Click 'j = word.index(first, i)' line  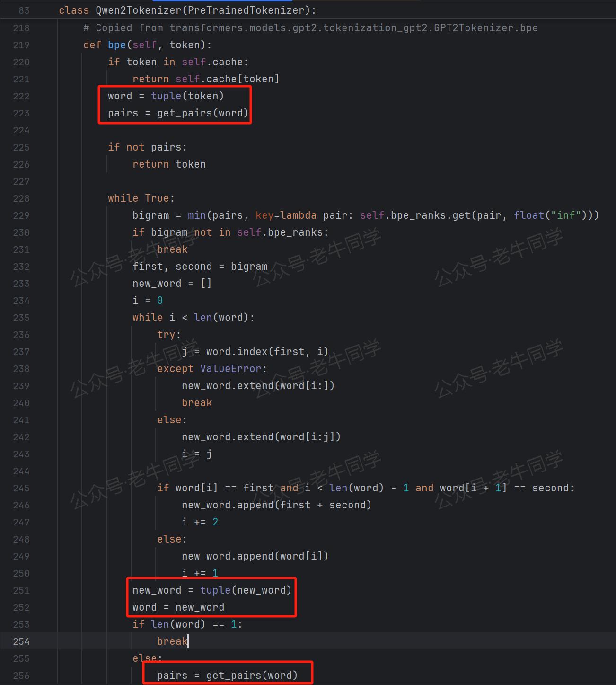tap(255, 352)
